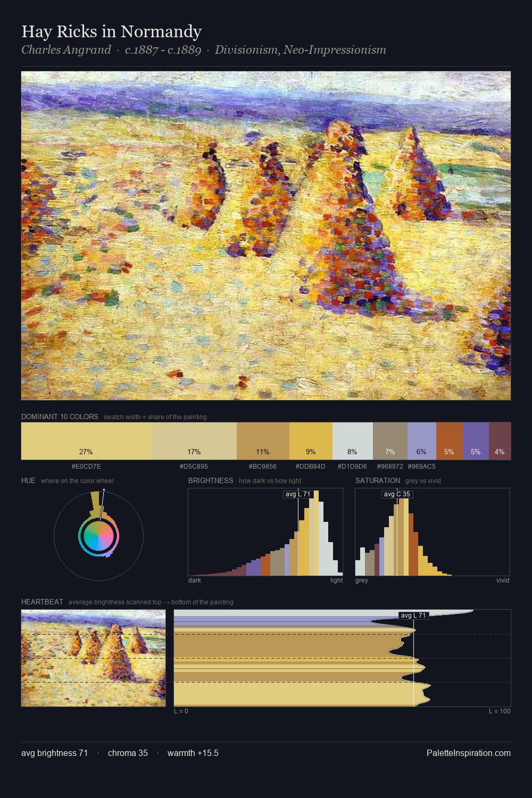532x798 pixels.
Task: Click the 5% rust-orange swatch
Action: pyautogui.click(x=450, y=441)
